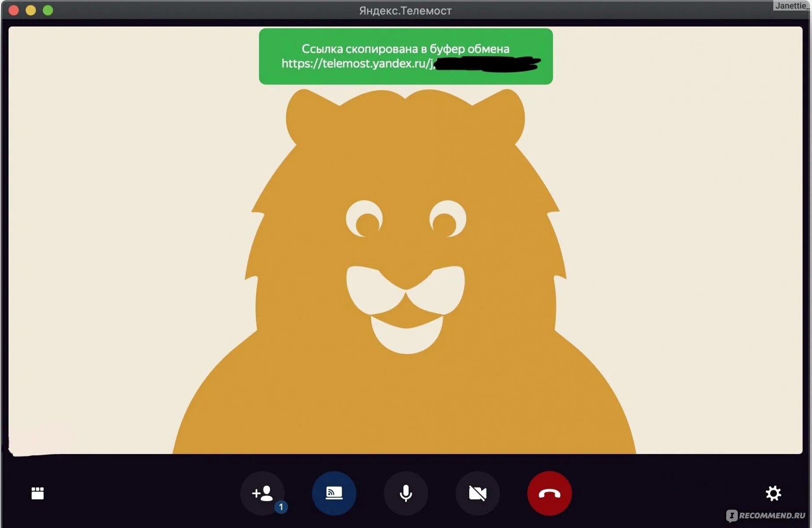Invite participants with the add person icon

262,493
